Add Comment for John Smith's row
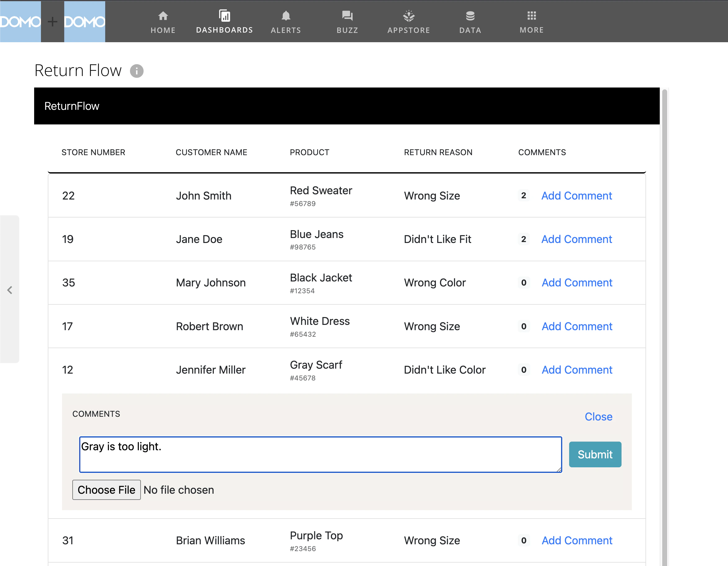Viewport: 728px width, 566px height. tap(576, 196)
